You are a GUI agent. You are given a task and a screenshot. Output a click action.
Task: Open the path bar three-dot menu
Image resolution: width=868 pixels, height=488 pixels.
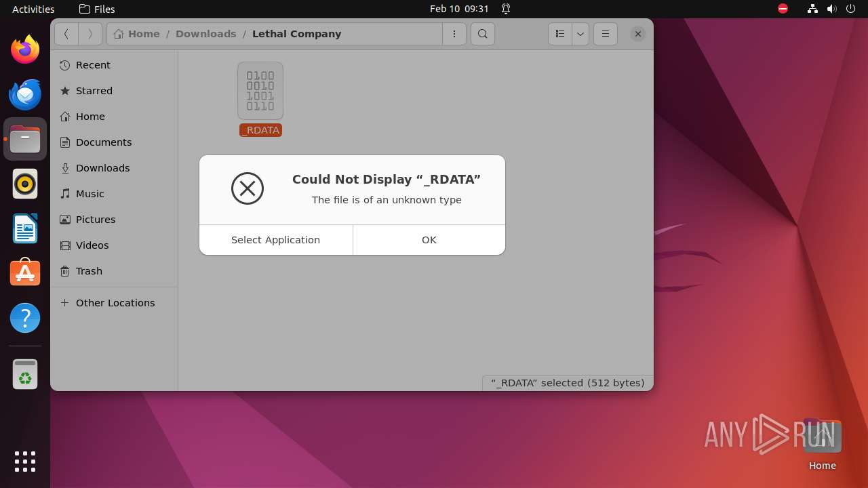pyautogui.click(x=454, y=34)
